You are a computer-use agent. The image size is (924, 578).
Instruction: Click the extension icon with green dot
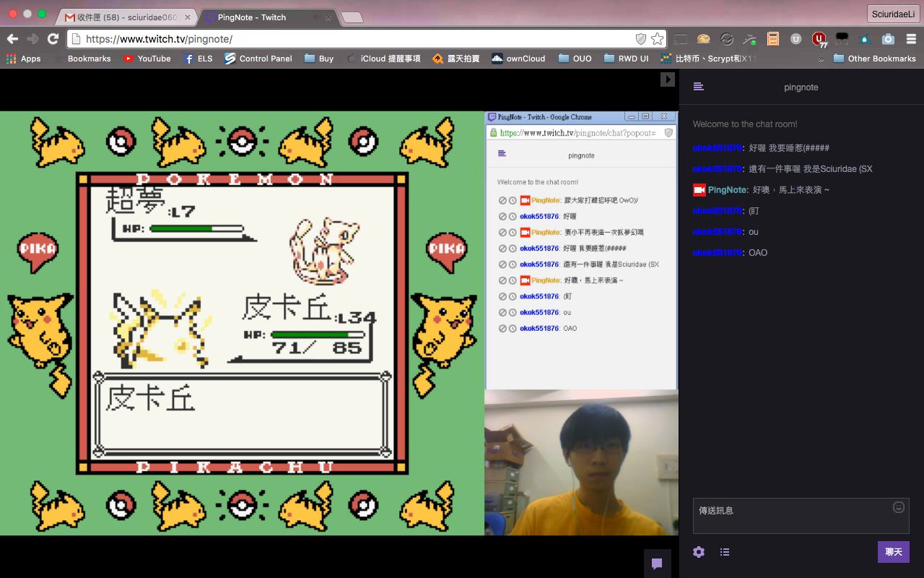click(x=750, y=39)
